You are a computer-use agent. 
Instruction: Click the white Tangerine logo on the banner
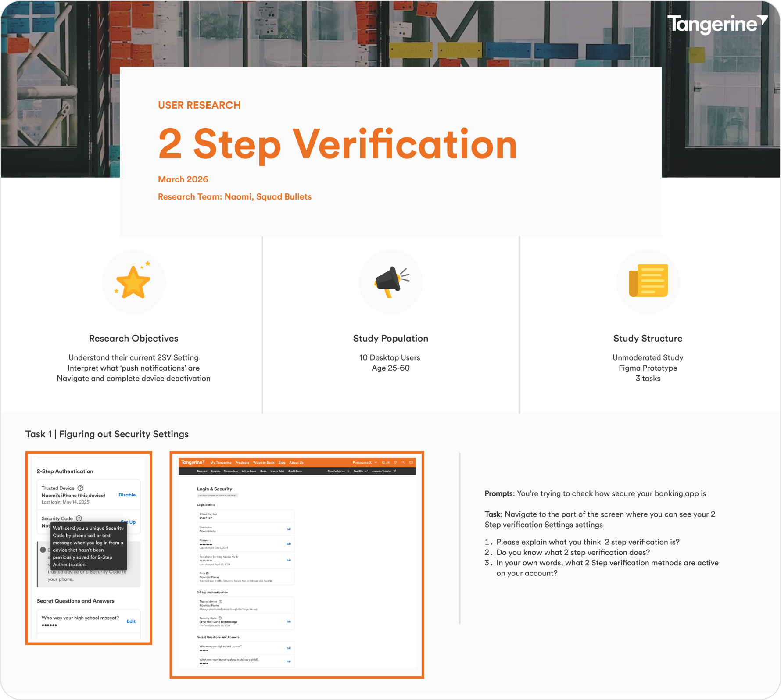(717, 24)
